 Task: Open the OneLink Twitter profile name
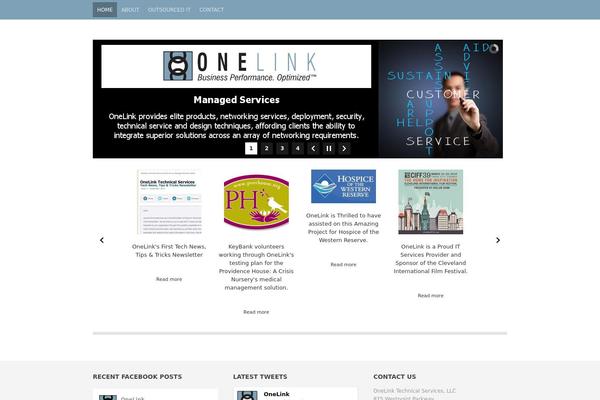click(276, 394)
